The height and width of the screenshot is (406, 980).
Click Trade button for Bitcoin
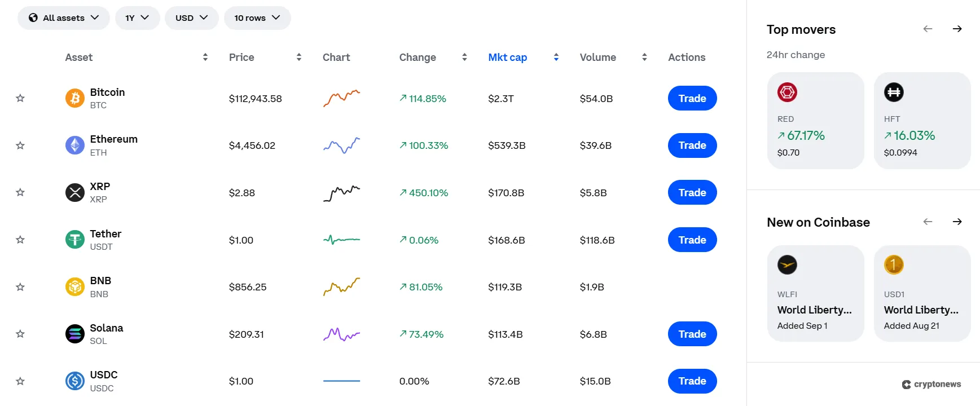(x=692, y=98)
